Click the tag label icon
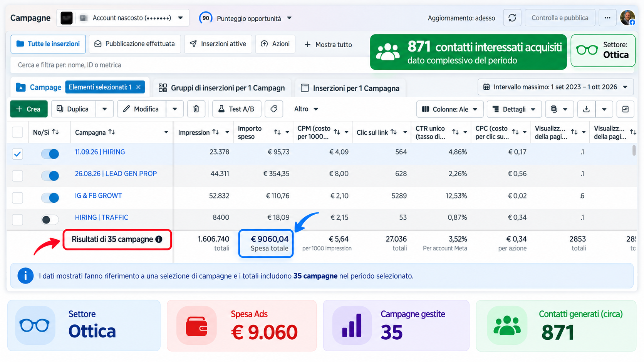The image size is (644, 362). 274,109
